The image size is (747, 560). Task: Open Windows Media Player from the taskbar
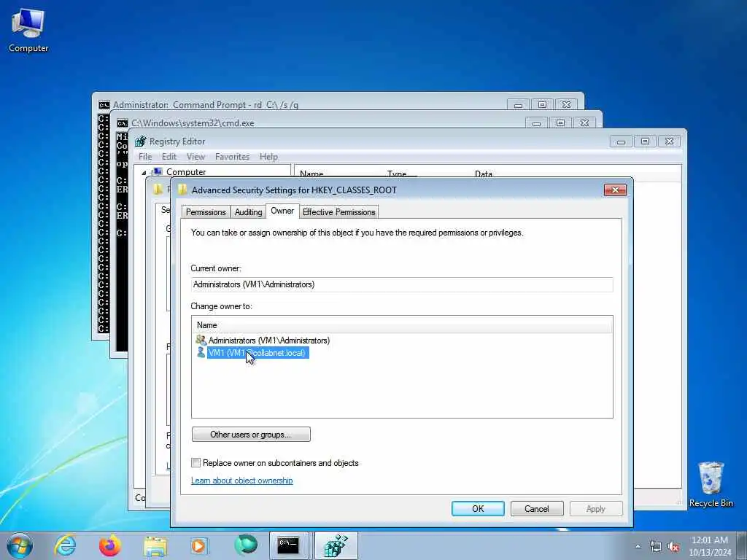199,545
